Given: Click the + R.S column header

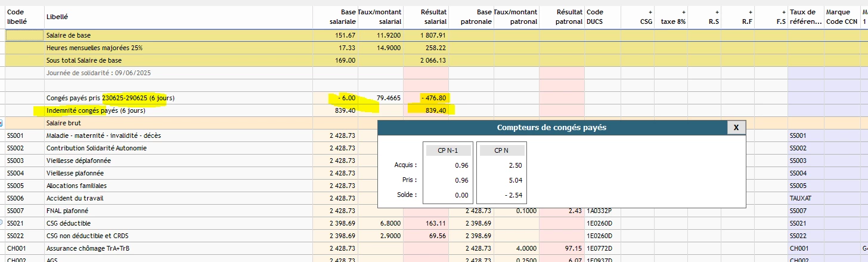Looking at the screenshot, I should pos(705,16).
